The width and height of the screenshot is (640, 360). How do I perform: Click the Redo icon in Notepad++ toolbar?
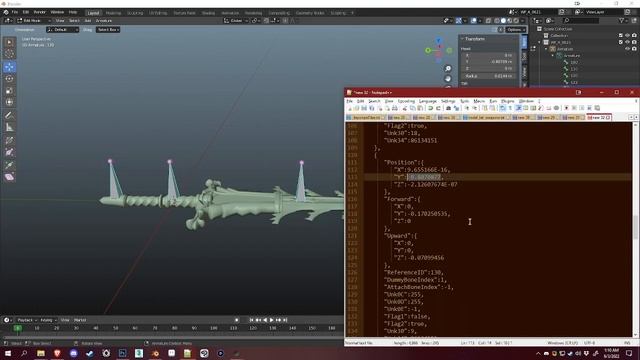438,108
